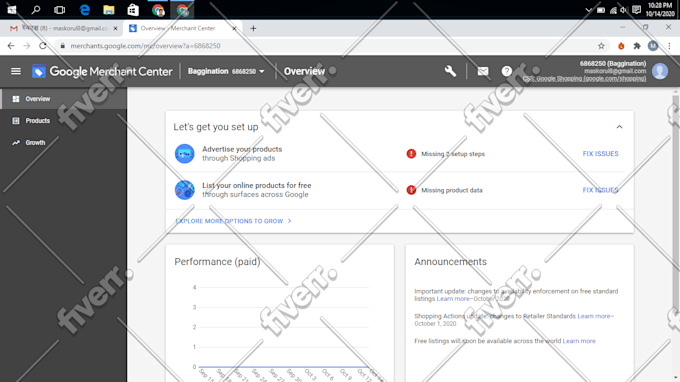The width and height of the screenshot is (680, 382).
Task: Go forward to the next page
Action: pos(27,46)
